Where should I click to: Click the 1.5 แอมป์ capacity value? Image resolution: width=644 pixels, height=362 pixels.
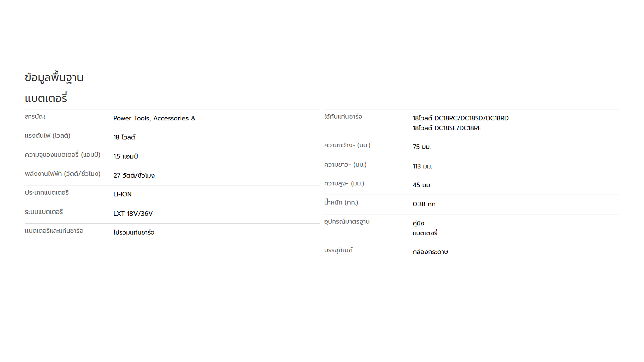(125, 156)
